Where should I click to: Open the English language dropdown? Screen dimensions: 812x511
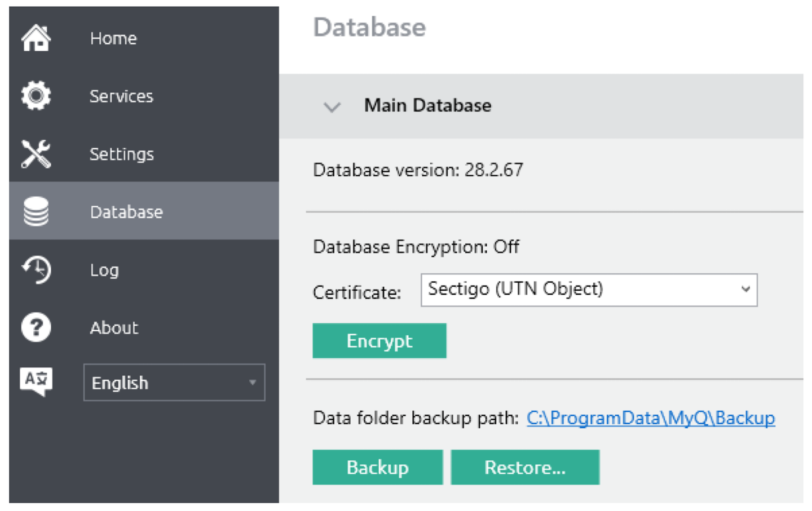coord(174,383)
